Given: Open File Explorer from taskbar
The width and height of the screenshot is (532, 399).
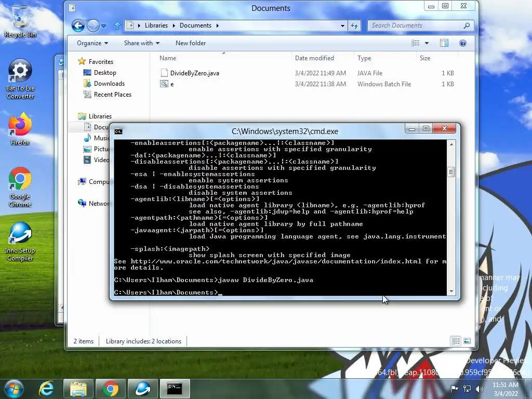Looking at the screenshot, I should click(78, 389).
